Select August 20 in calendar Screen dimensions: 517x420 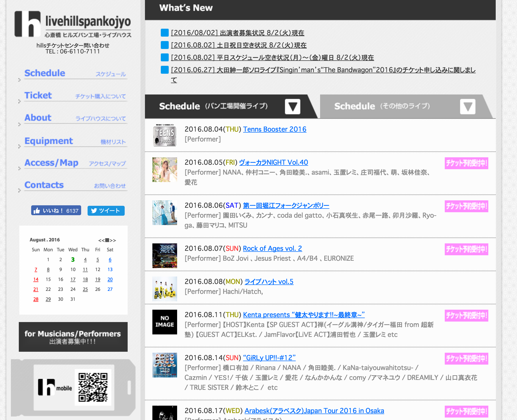tap(110, 279)
